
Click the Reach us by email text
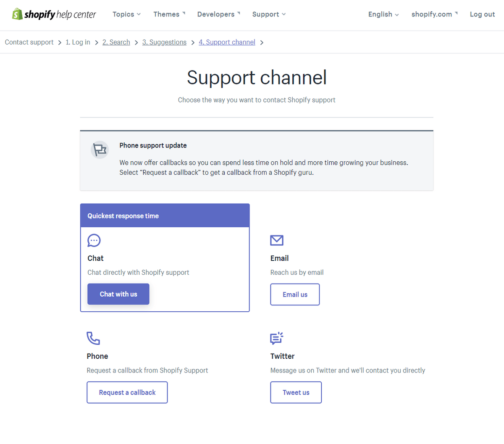(x=297, y=273)
